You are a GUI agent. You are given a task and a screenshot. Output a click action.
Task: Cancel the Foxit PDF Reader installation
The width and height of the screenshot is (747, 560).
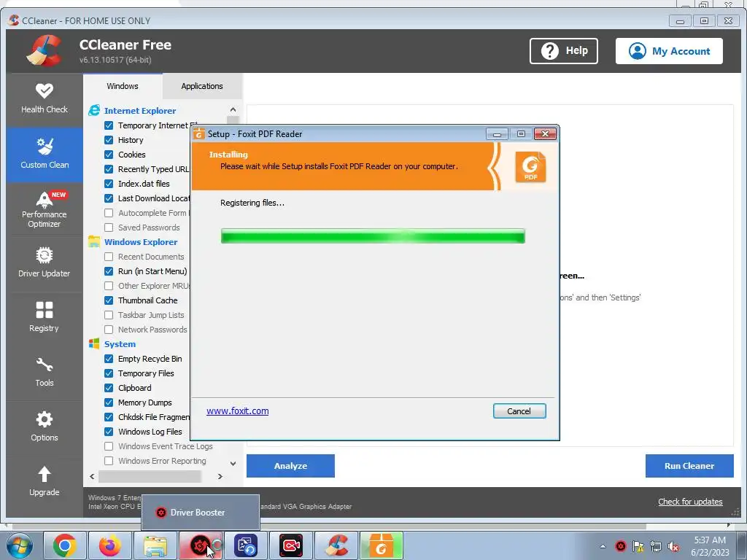(x=519, y=411)
